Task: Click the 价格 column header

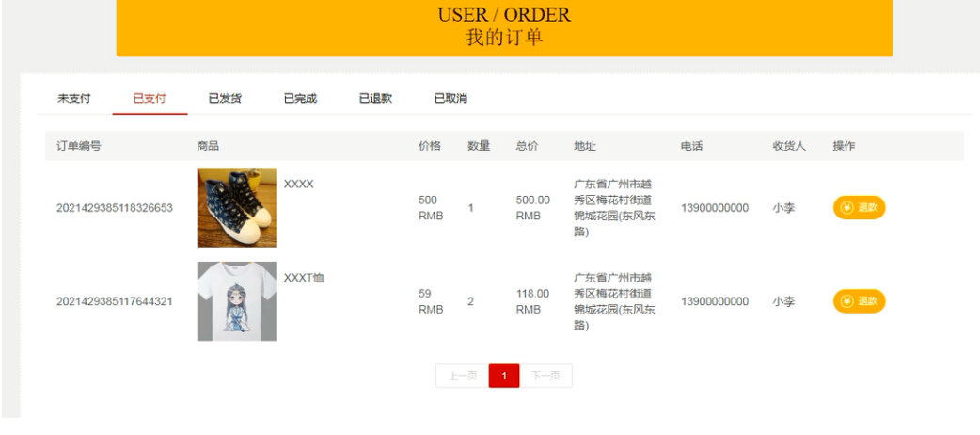Action: click(430, 146)
